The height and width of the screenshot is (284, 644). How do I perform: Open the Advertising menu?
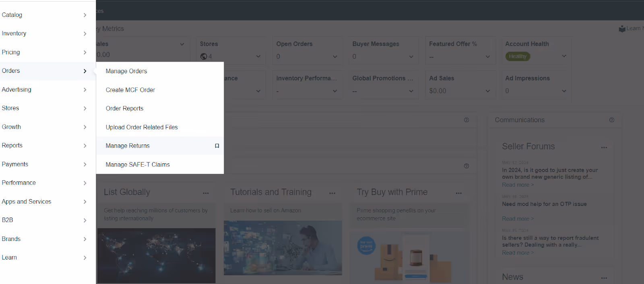[x=44, y=89]
